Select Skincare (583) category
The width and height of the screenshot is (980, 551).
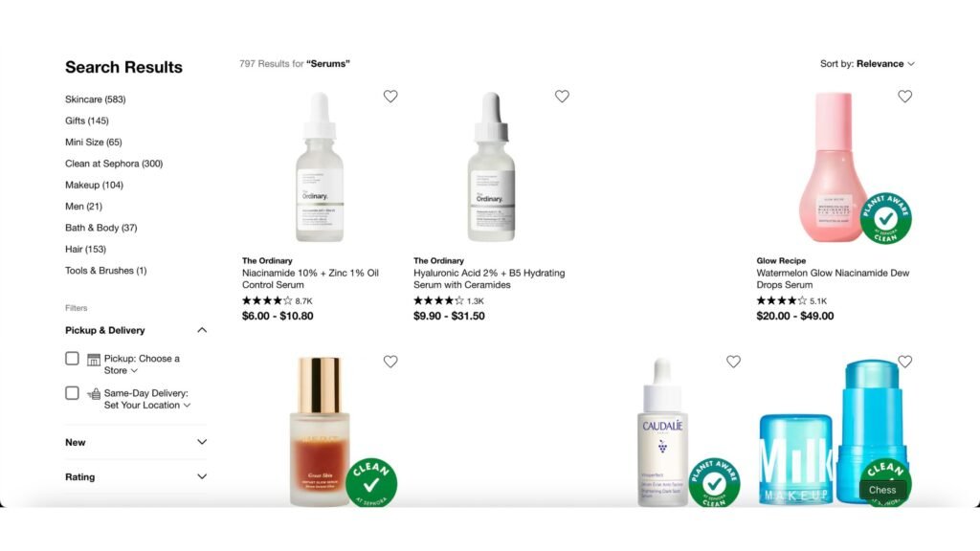[95, 99]
